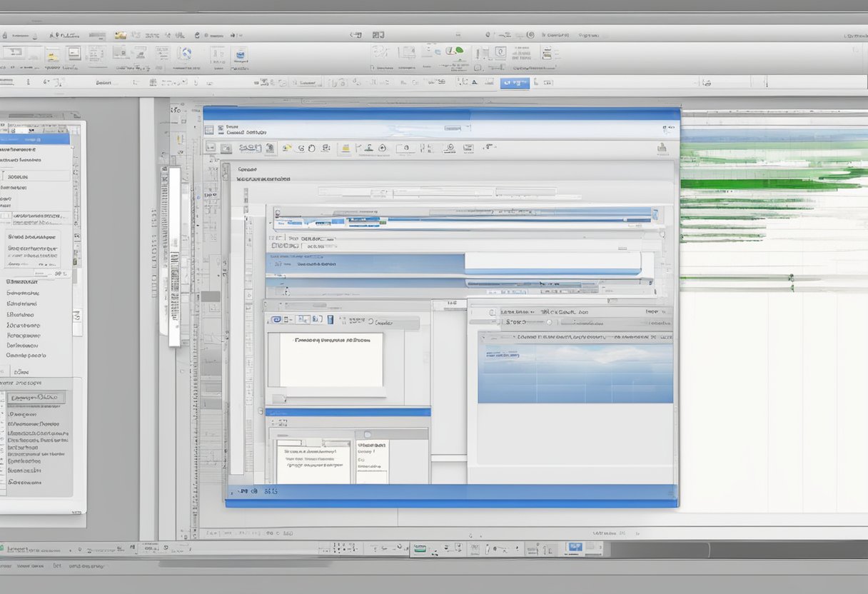The height and width of the screenshot is (594, 868).
Task: Toggle the round switch in lower small window header
Action: pyautogui.click(x=368, y=434)
